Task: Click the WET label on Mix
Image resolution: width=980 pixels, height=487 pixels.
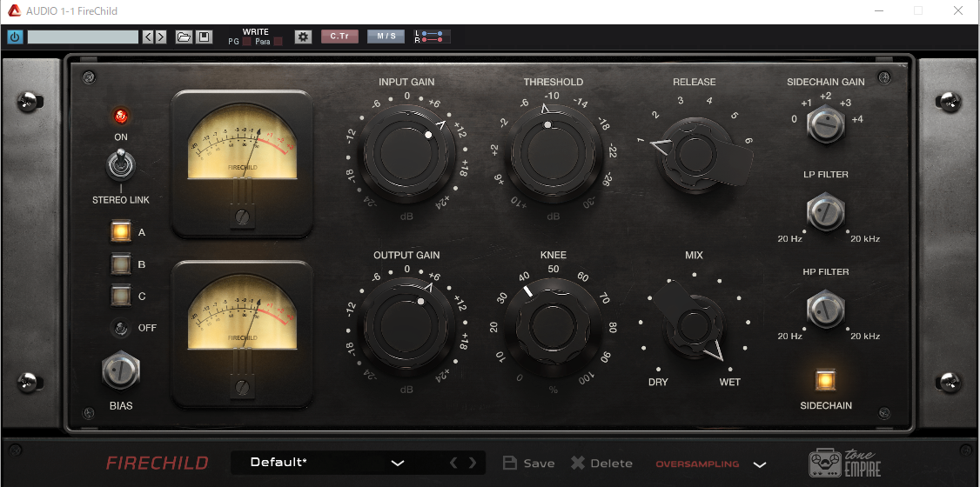Action: 730,382
